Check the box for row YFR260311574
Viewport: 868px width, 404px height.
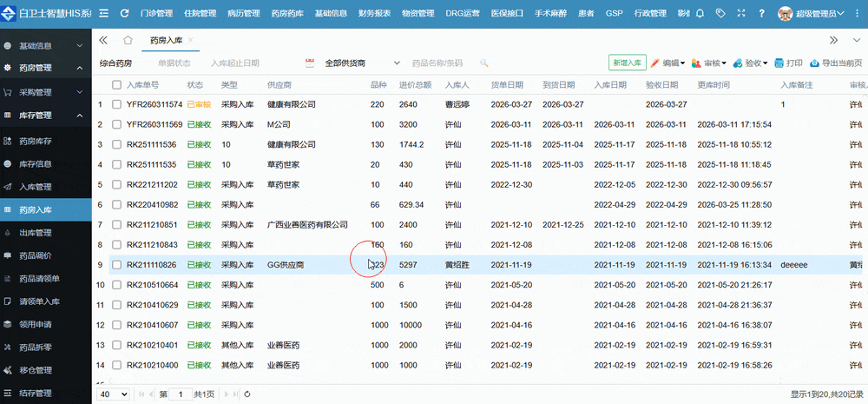click(116, 104)
